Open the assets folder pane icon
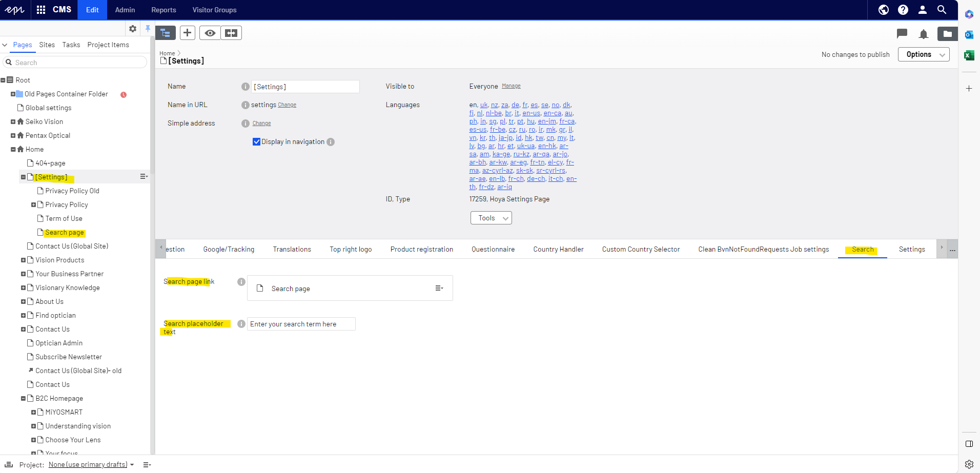The height and width of the screenshot is (473, 980). click(x=947, y=34)
